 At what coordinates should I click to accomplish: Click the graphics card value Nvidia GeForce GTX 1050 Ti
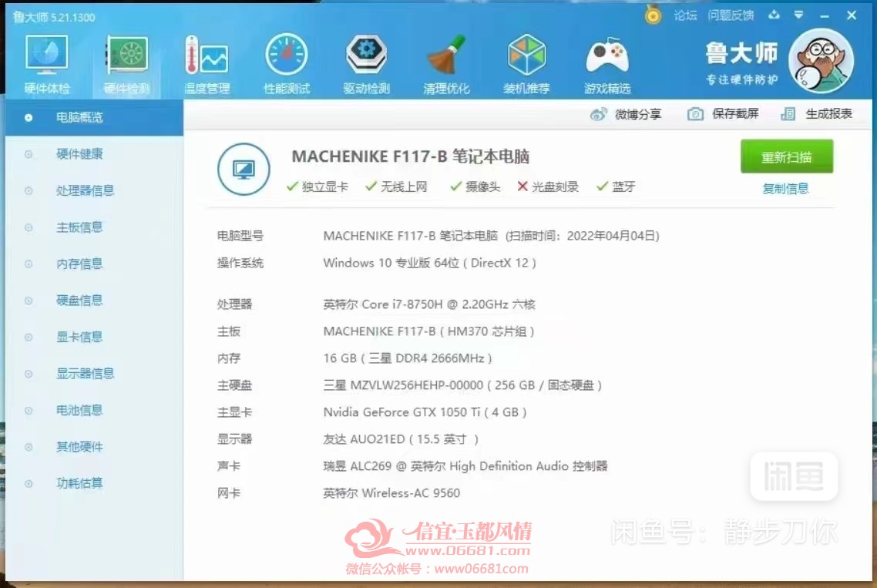(425, 412)
